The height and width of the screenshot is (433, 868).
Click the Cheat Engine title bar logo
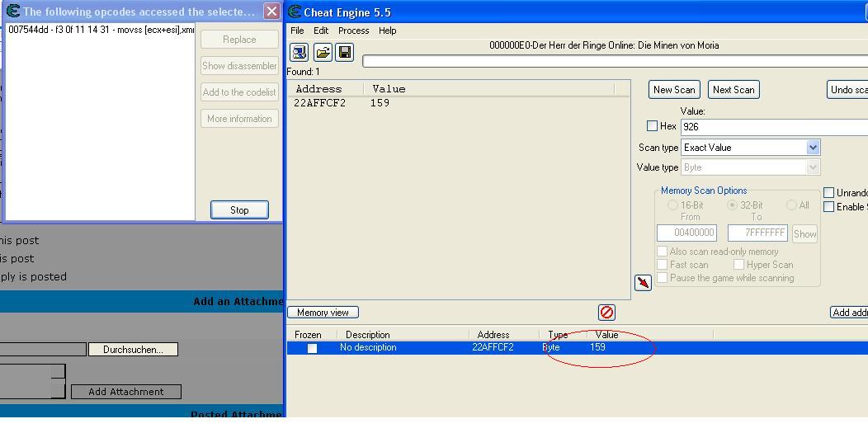295,12
